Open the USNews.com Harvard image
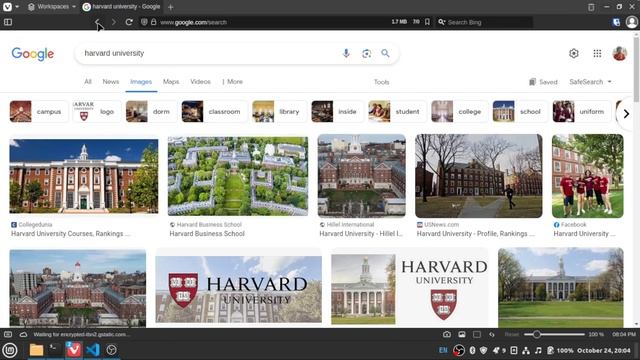Viewport: 640px width, 360px height. point(479,176)
